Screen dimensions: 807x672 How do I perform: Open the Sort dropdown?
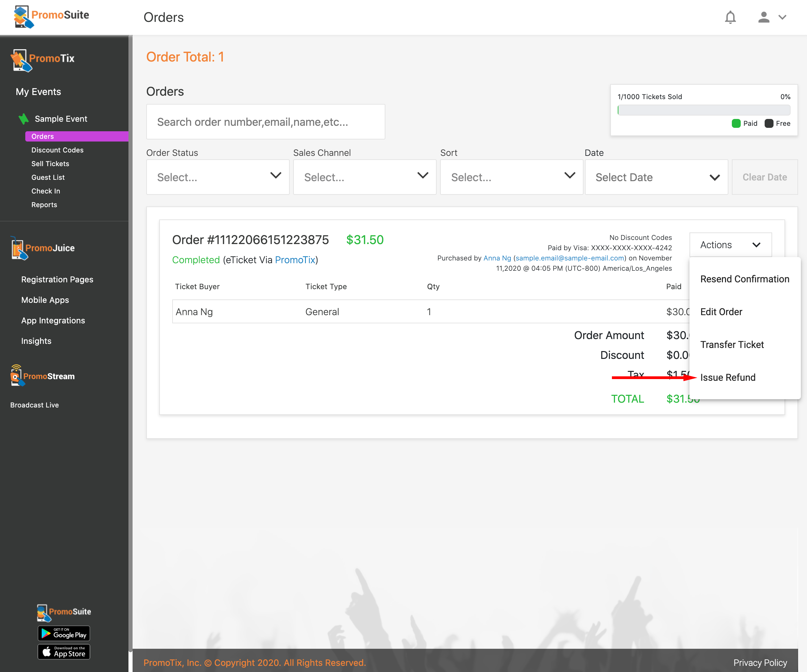coord(511,177)
